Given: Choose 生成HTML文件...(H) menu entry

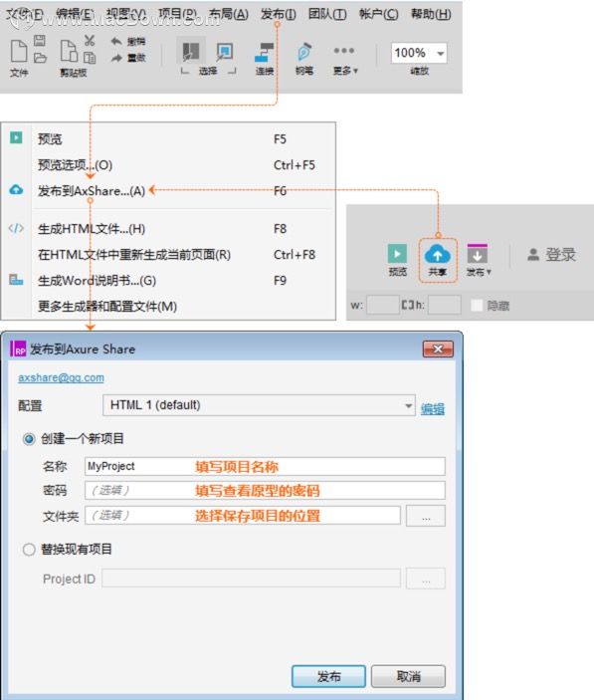Looking at the screenshot, I should coord(168,229).
